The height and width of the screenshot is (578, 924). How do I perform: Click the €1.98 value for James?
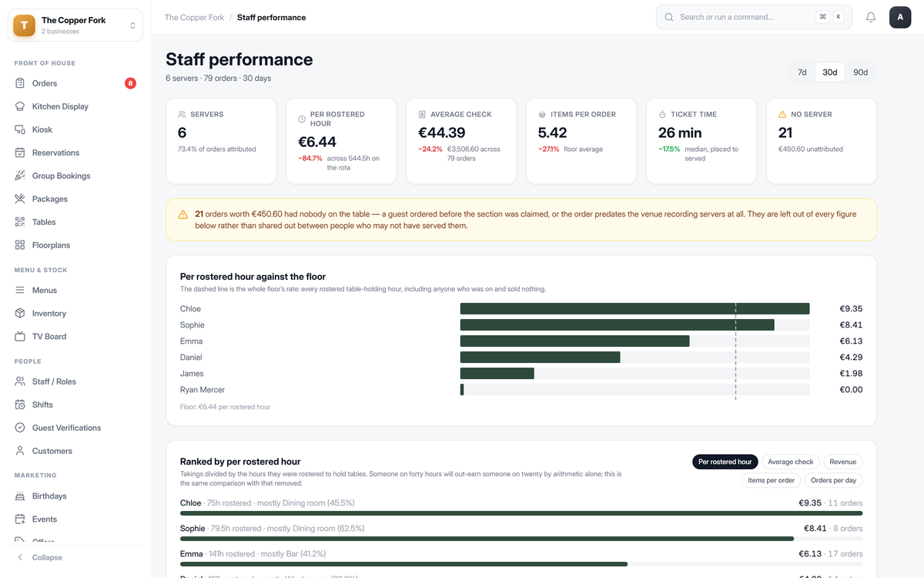[x=851, y=374]
